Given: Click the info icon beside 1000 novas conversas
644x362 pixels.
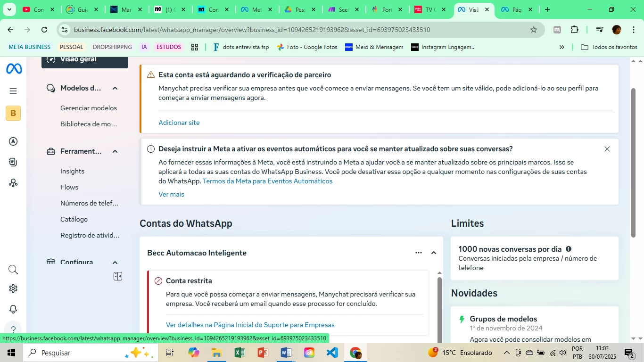Looking at the screenshot, I should (x=569, y=249).
